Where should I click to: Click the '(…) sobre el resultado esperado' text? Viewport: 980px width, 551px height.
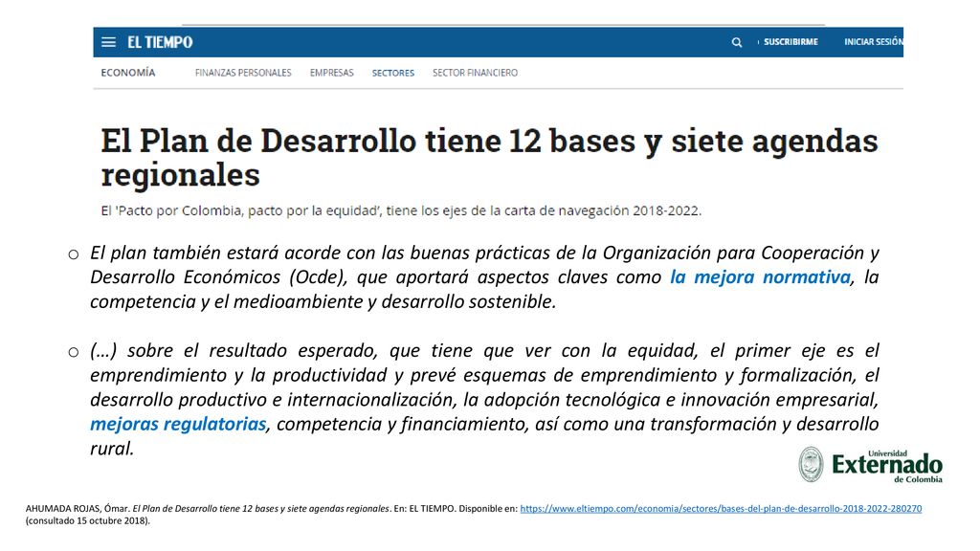click(x=234, y=351)
